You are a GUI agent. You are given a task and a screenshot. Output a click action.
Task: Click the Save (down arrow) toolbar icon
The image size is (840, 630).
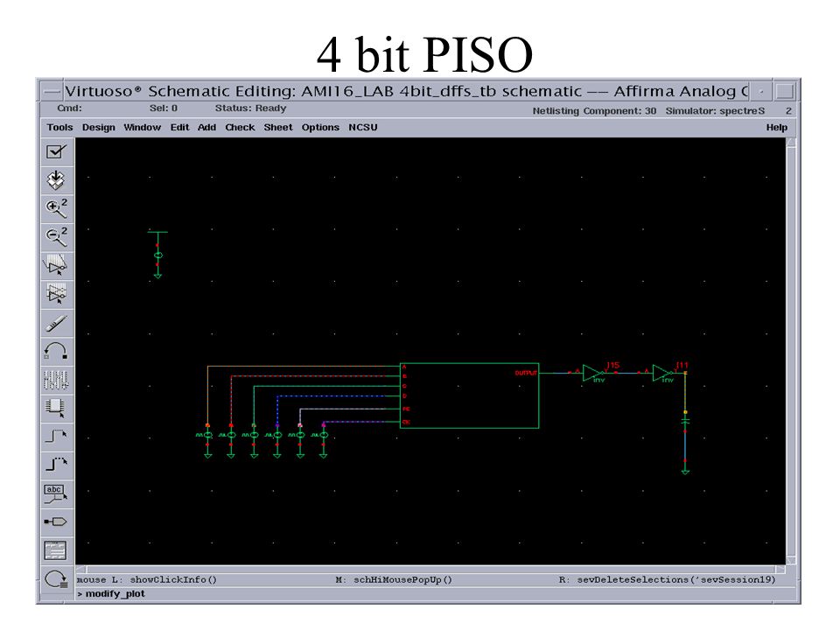pos(56,180)
